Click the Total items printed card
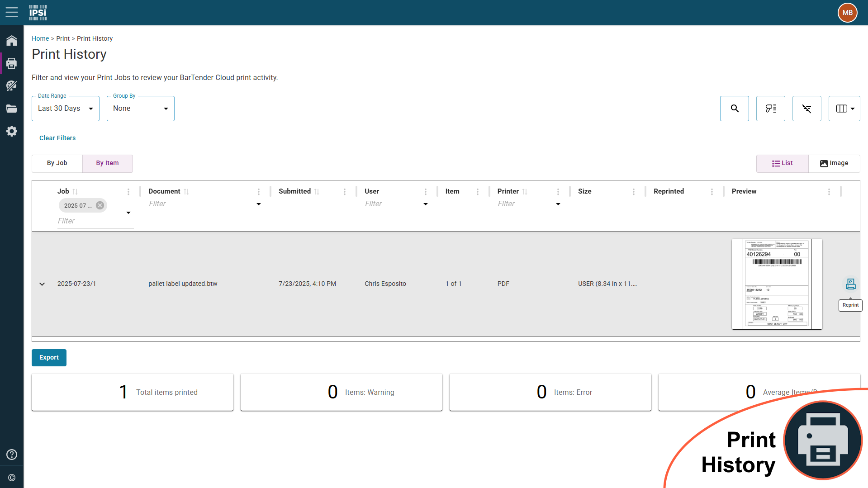 click(133, 392)
